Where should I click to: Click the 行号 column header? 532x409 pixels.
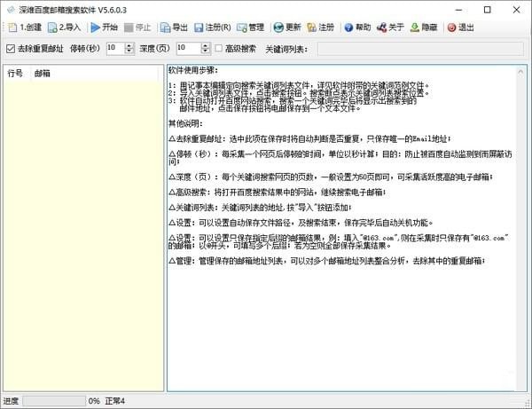(16, 75)
